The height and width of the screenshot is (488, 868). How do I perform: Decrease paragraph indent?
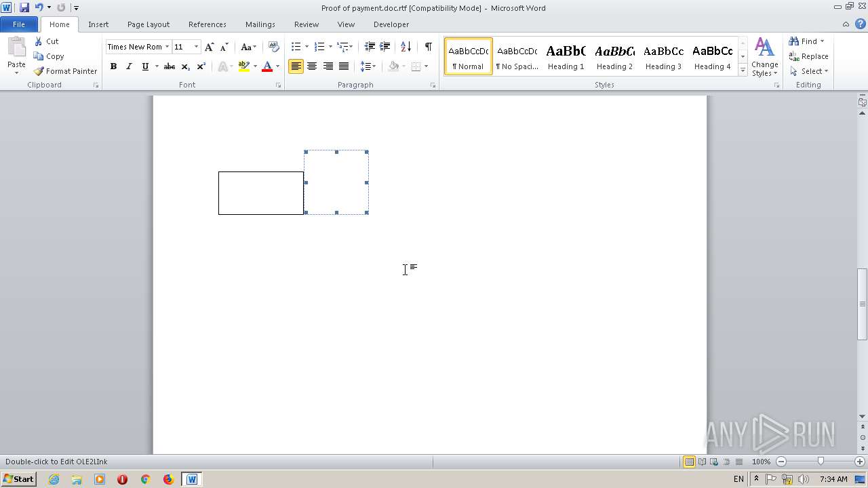click(370, 47)
